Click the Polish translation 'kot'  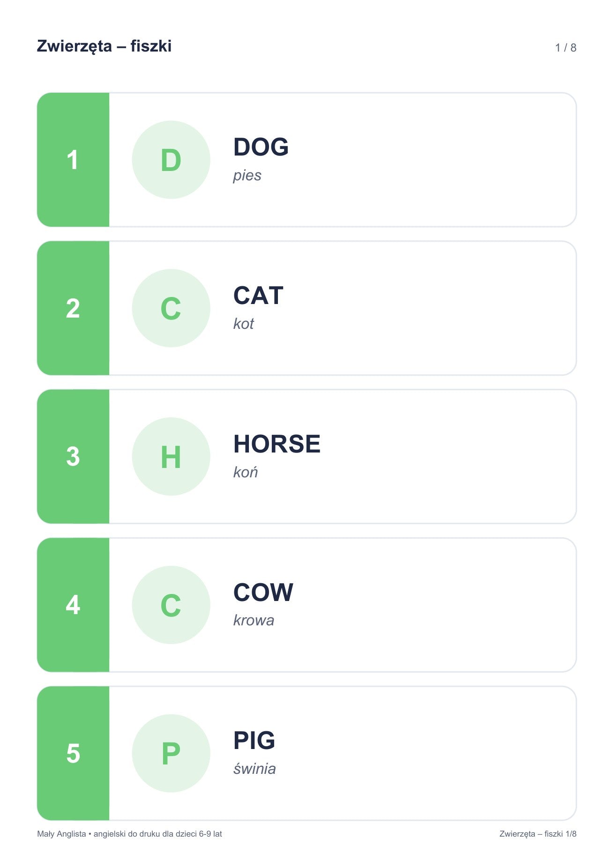coord(244,324)
